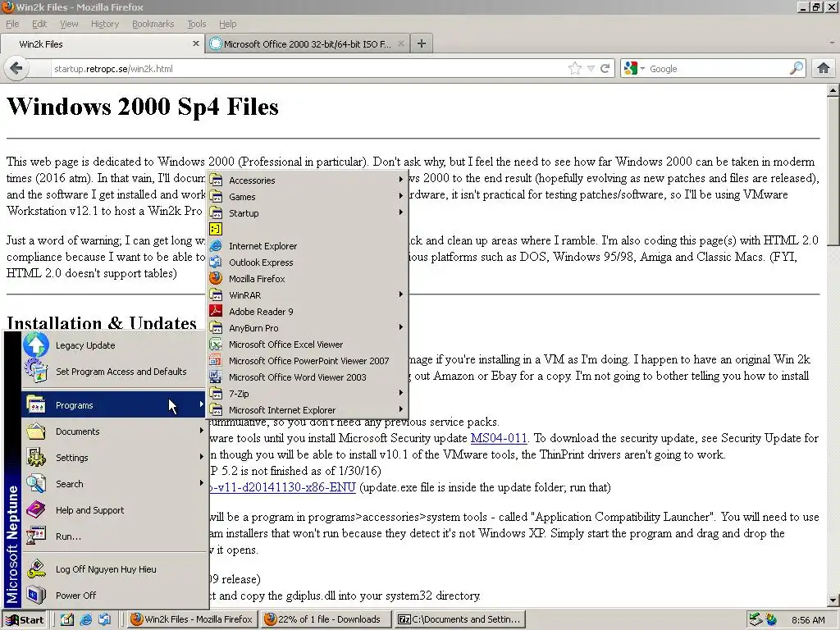Click the Log Off key icon
The height and width of the screenshot is (630, 840).
[36, 569]
